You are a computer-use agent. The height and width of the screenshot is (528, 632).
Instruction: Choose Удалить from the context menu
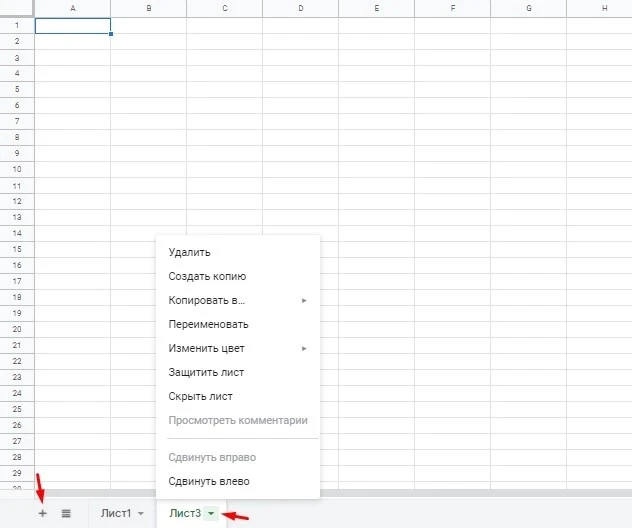pos(190,252)
